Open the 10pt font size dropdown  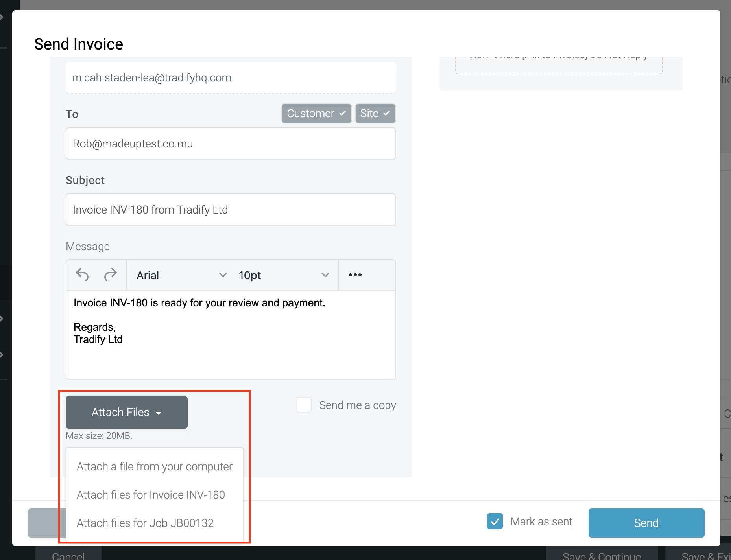(283, 275)
